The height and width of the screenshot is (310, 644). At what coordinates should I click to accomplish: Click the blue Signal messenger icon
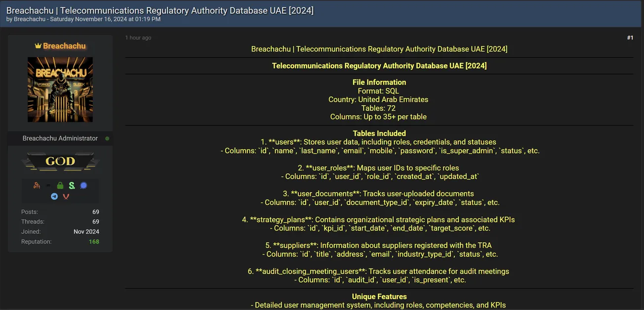(x=82, y=185)
